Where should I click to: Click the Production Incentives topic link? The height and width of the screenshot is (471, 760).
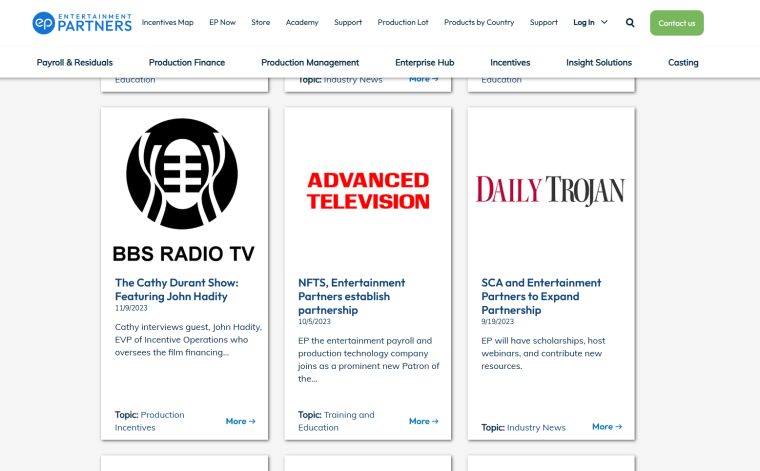[149, 421]
